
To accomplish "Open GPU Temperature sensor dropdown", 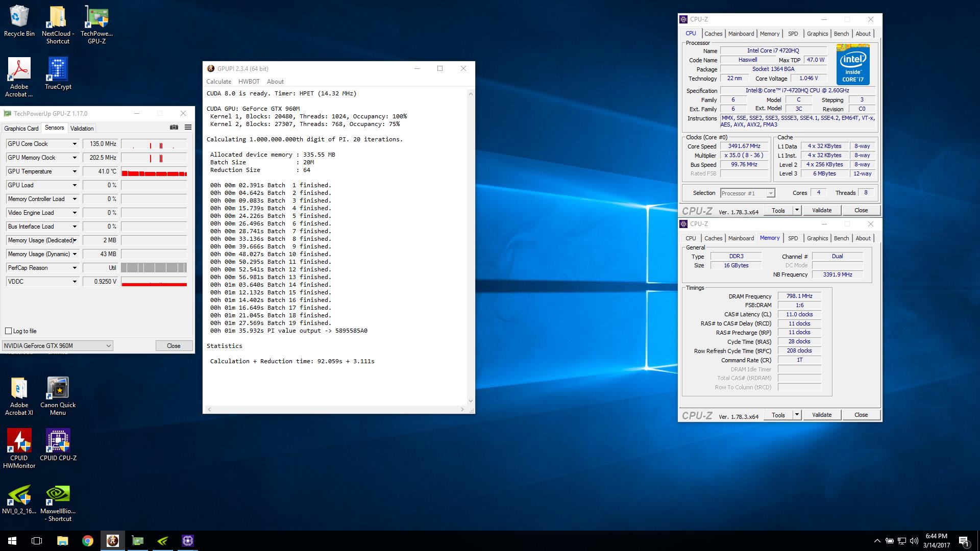I will click(x=75, y=171).
